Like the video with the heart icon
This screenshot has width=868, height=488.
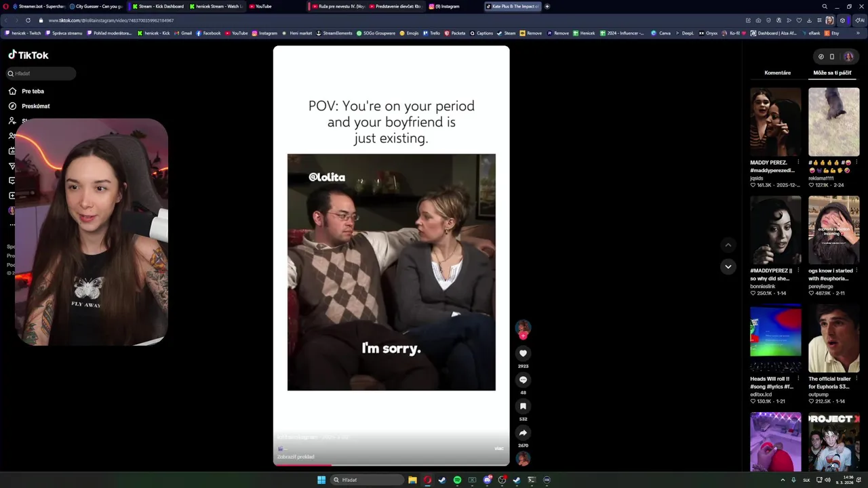click(x=523, y=353)
